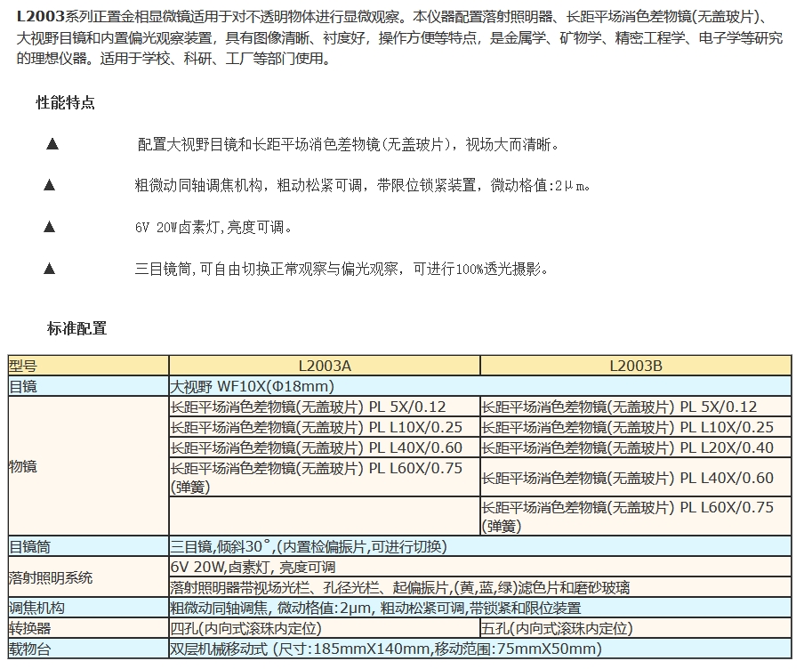Click the 物镜 row label
This screenshot has height=669, width=812.
point(88,466)
